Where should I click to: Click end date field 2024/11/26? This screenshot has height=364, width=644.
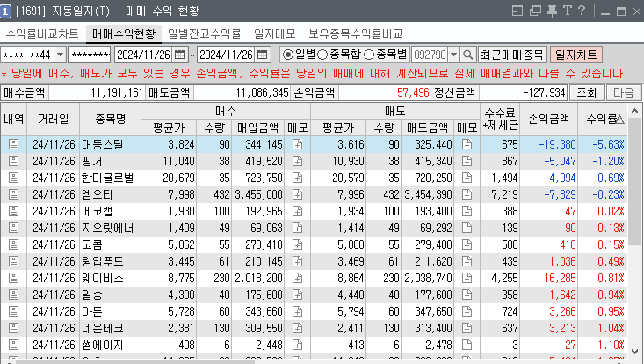point(227,55)
